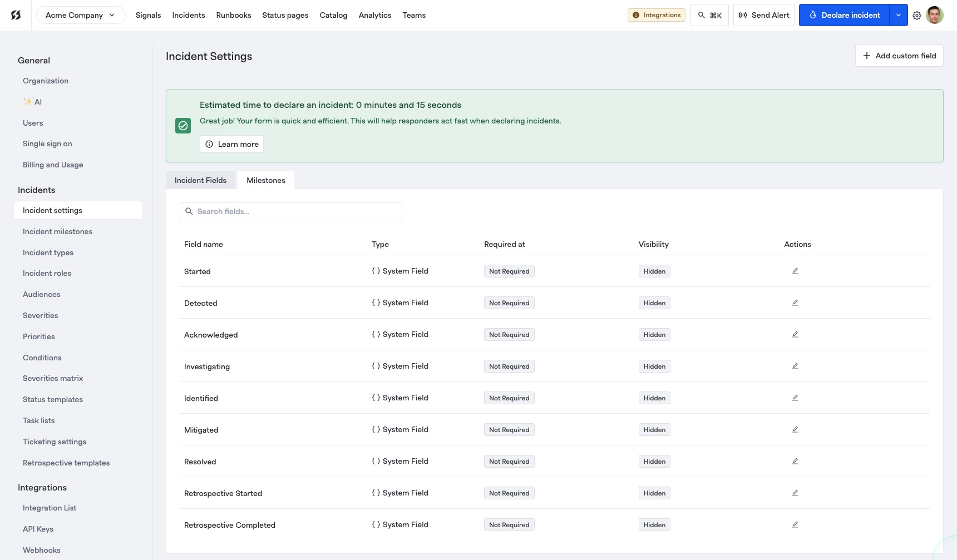Navigate to Catalog
This screenshot has height=560, width=957.
tap(333, 15)
